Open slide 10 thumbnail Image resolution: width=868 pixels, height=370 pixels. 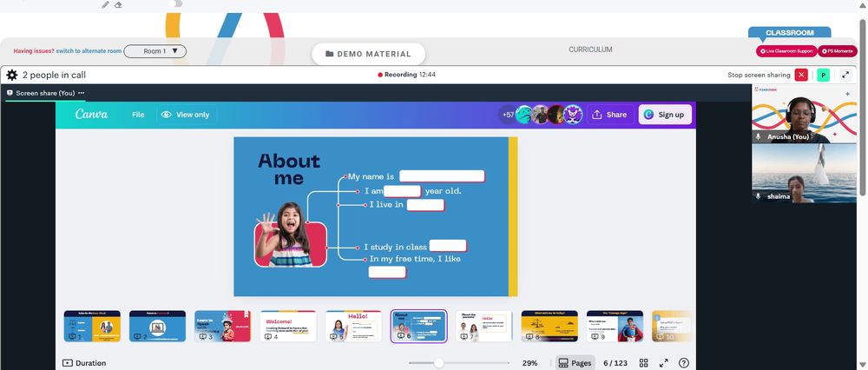point(672,327)
